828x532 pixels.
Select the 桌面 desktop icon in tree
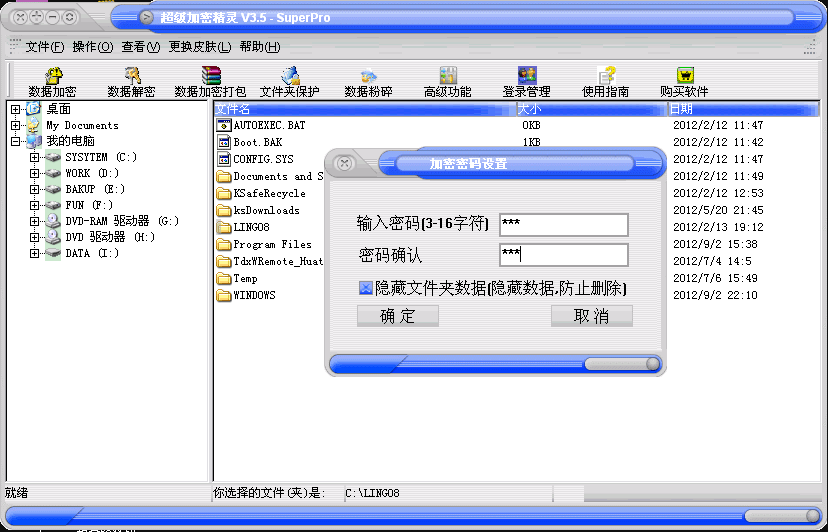click(x=33, y=109)
